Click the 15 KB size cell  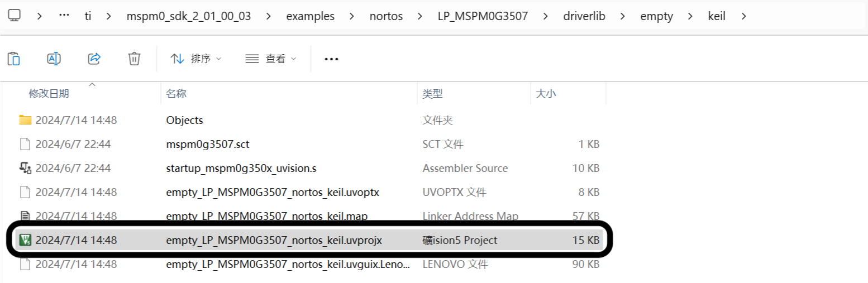pos(585,241)
